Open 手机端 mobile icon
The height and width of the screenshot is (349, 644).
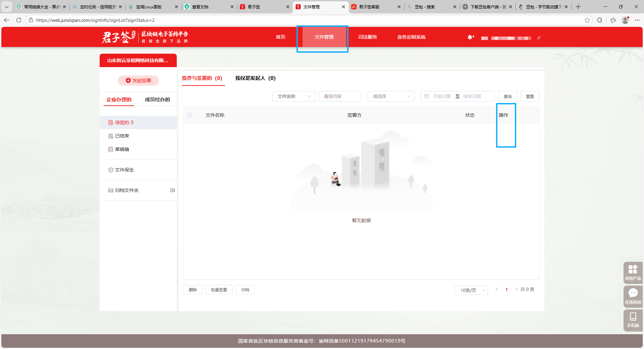[633, 320]
